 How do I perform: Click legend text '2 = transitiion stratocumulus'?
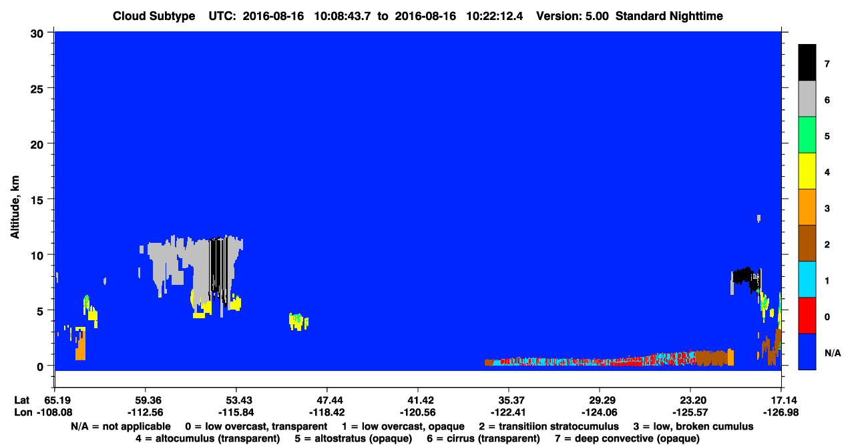click(x=549, y=426)
